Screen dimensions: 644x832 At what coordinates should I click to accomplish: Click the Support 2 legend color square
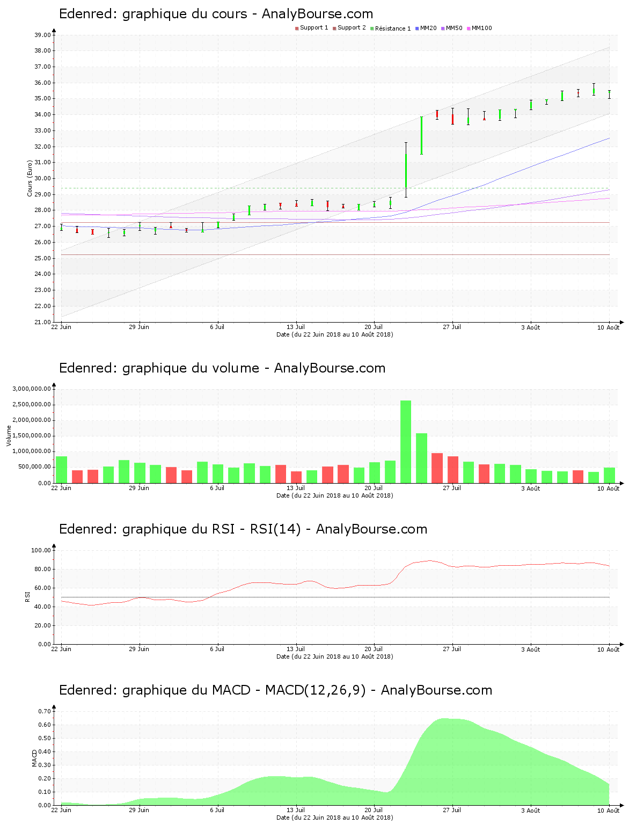pyautogui.click(x=334, y=28)
